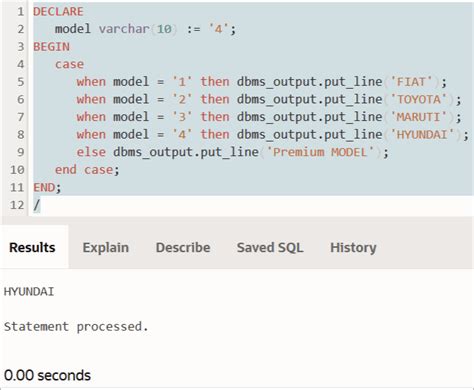Click the else keyword on line 9
The image size is (474, 390).
click(91, 152)
